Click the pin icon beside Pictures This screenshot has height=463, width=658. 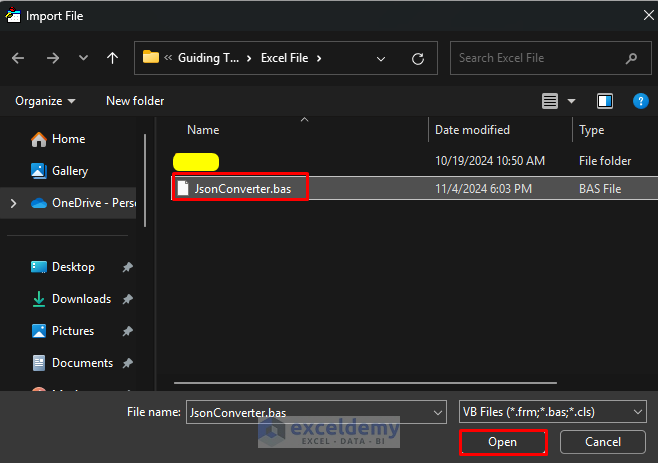point(128,331)
